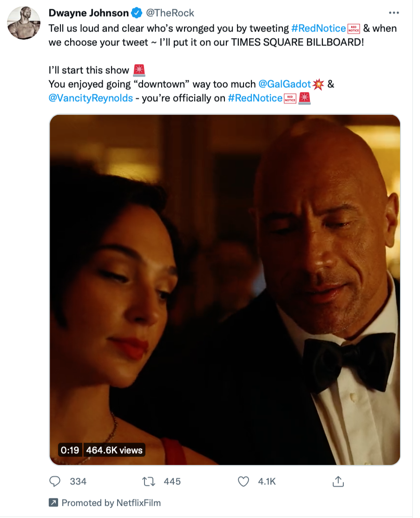Screen dimensions: 420x518
Task: Open Dwayne Johnson's profile avatar
Action: pyautogui.click(x=24, y=23)
